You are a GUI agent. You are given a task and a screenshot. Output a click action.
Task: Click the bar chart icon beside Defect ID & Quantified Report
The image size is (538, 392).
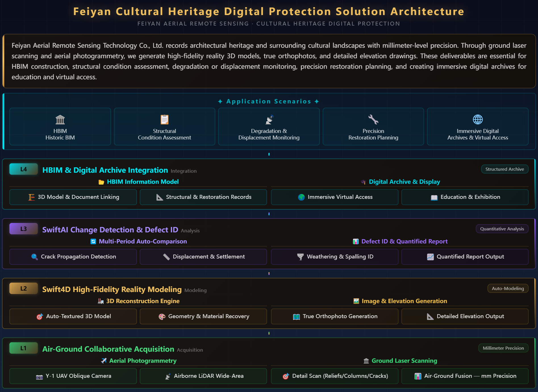pos(356,241)
